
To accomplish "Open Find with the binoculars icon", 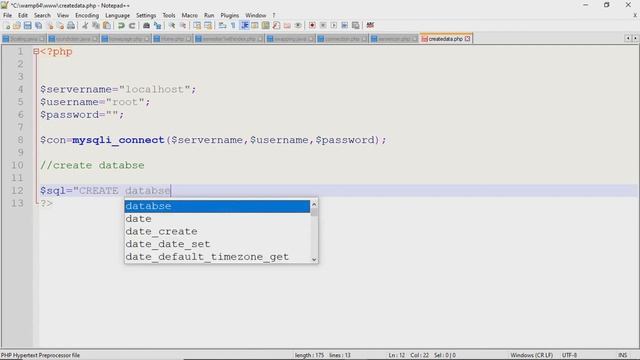I will 146,26.
